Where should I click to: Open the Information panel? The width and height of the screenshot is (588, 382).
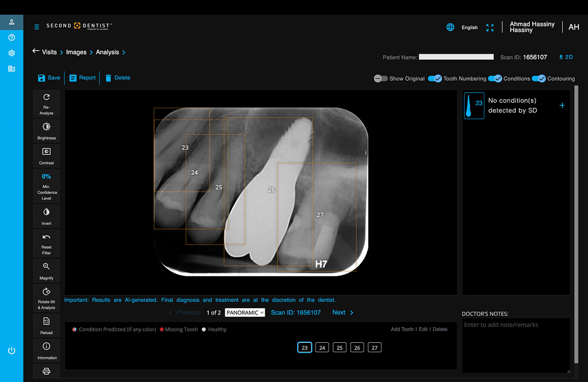(x=46, y=350)
